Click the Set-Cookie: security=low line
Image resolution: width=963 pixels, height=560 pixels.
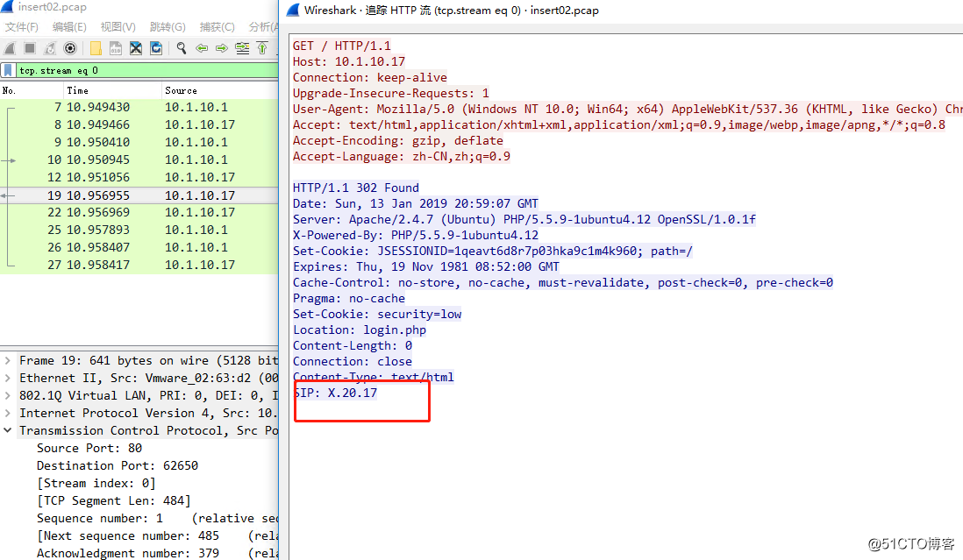377,314
